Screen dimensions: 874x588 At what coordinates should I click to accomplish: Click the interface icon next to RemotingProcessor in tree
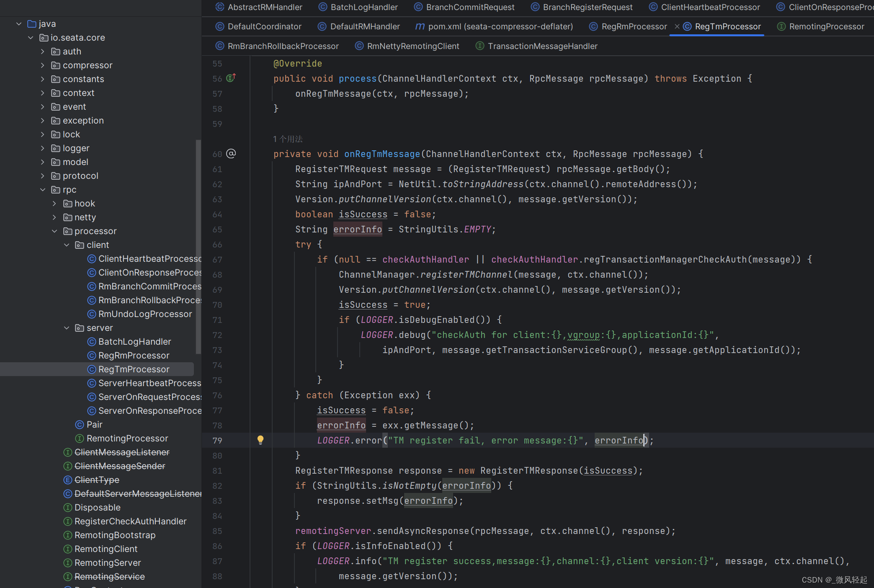coord(80,438)
